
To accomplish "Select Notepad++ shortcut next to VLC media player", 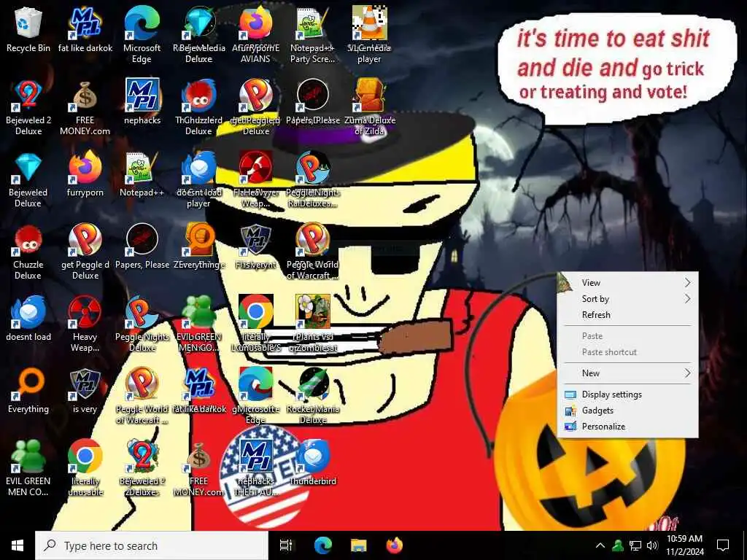I will pos(312,34).
